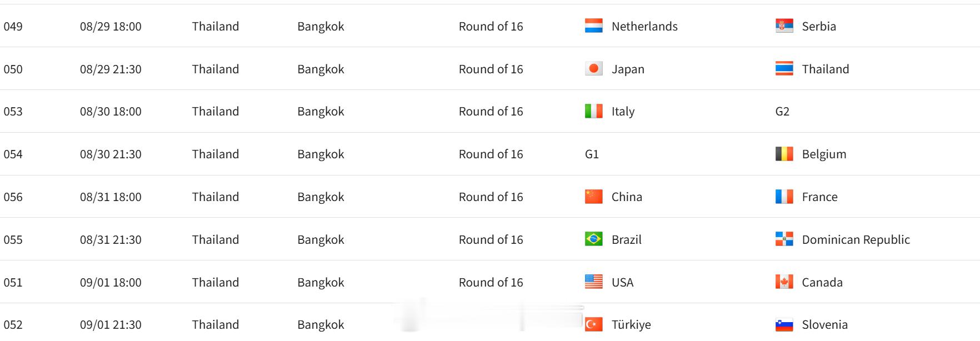
Task: Click the Serbia flag icon
Action: [x=784, y=26]
